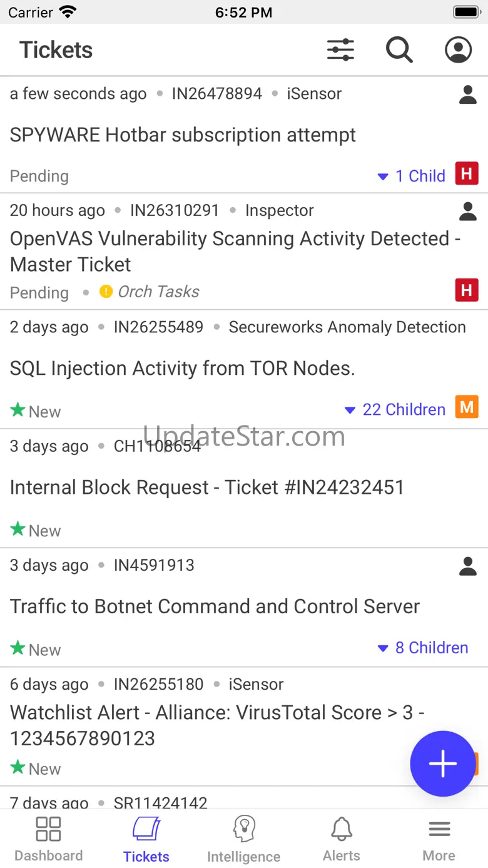Tap the blue plus create-ticket button
Image resolution: width=488 pixels, height=868 pixels.
pos(443,763)
